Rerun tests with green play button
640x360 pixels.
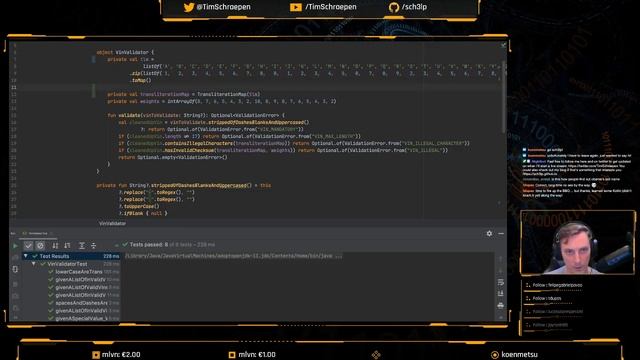16,246
